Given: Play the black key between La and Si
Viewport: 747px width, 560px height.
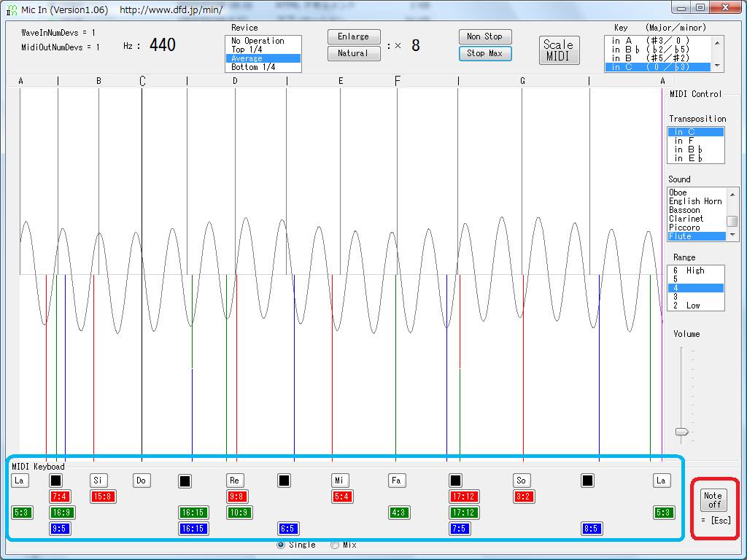Looking at the screenshot, I should tap(55, 481).
